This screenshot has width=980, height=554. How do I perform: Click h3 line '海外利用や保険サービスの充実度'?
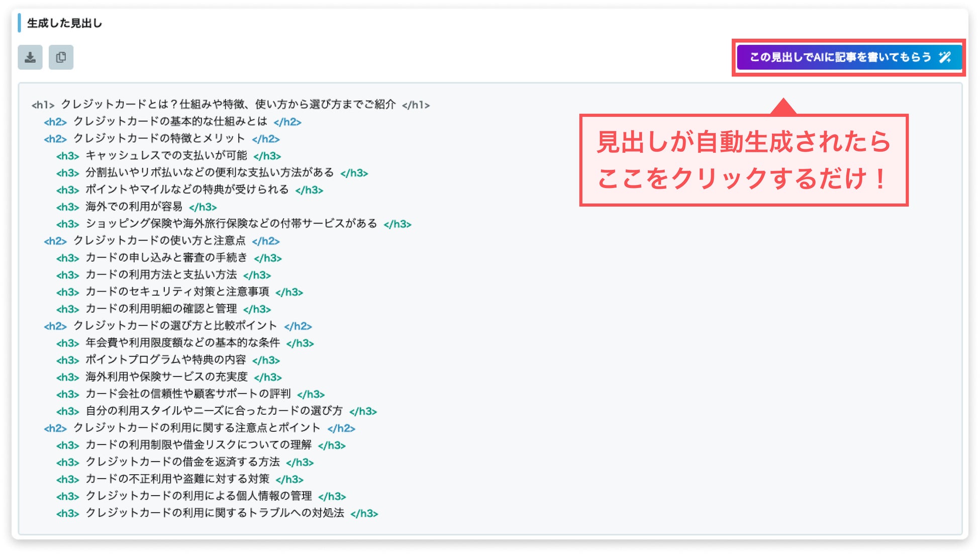click(166, 377)
